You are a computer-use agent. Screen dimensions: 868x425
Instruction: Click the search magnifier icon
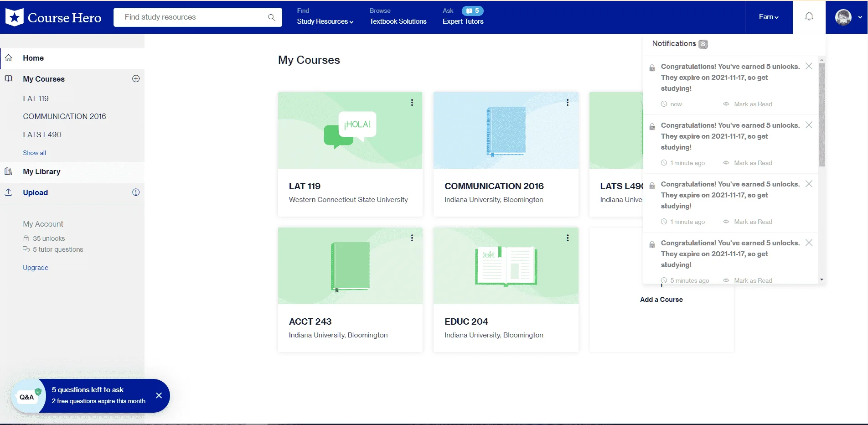coord(272,17)
